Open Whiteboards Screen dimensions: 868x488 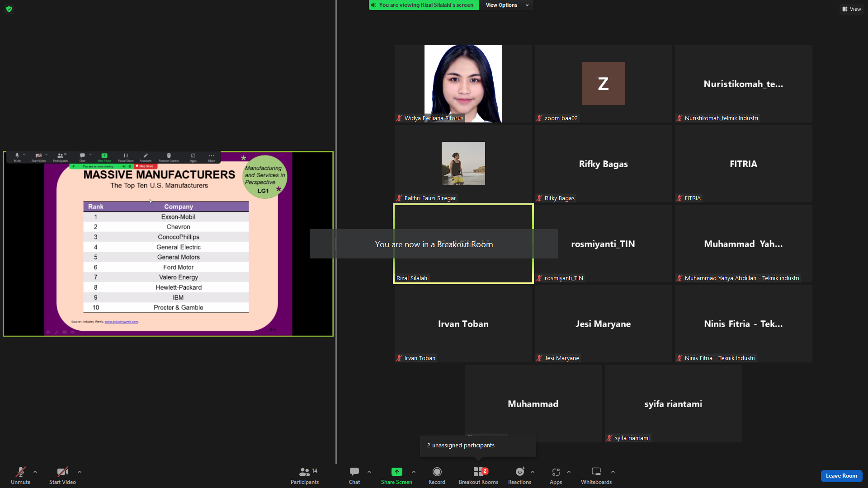point(596,475)
